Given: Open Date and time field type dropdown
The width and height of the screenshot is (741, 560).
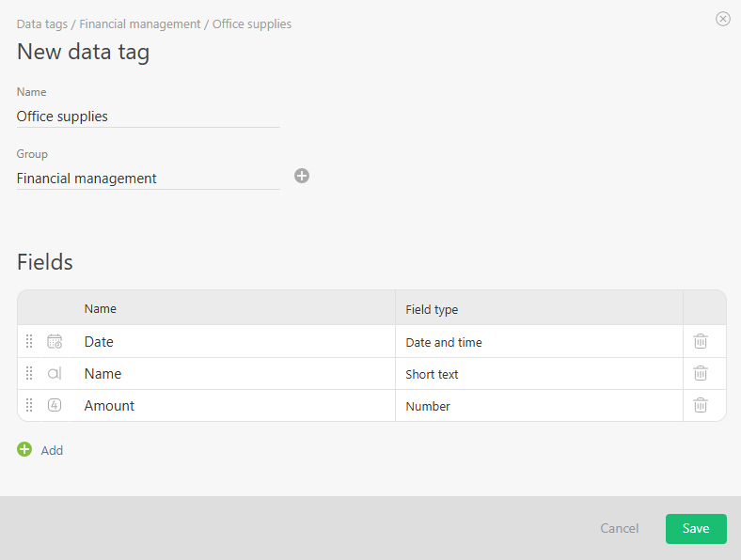Looking at the screenshot, I should 538,343.
